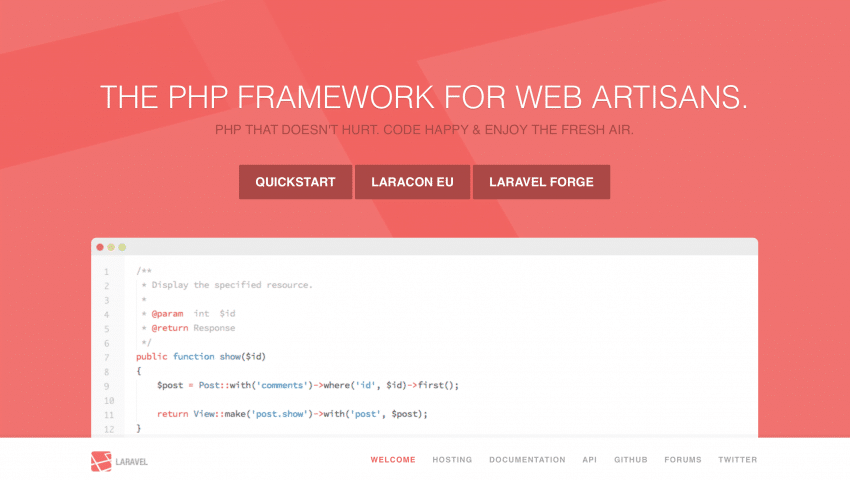
Task: Click 'return View::make' code line
Action: click(x=292, y=414)
